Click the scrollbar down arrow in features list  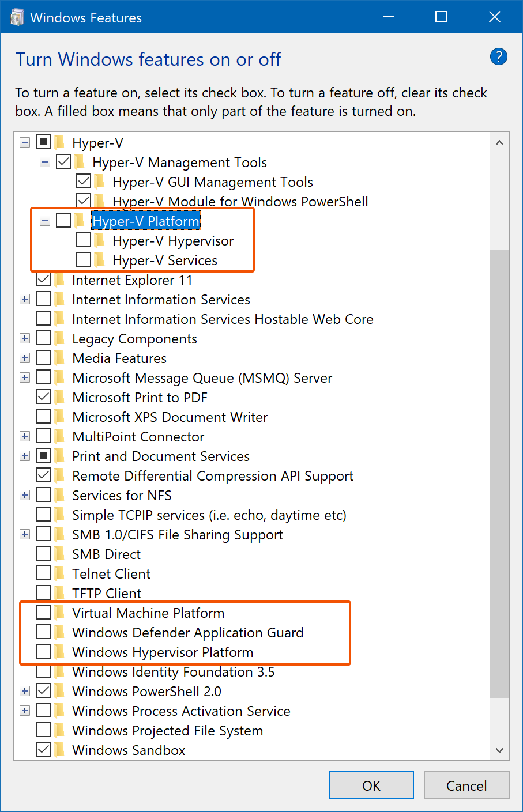[499, 750]
